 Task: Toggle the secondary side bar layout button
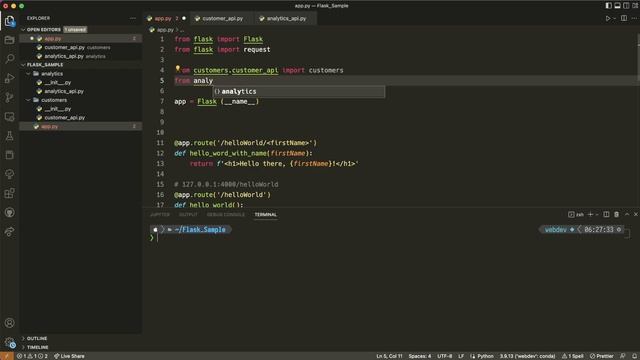click(626, 6)
